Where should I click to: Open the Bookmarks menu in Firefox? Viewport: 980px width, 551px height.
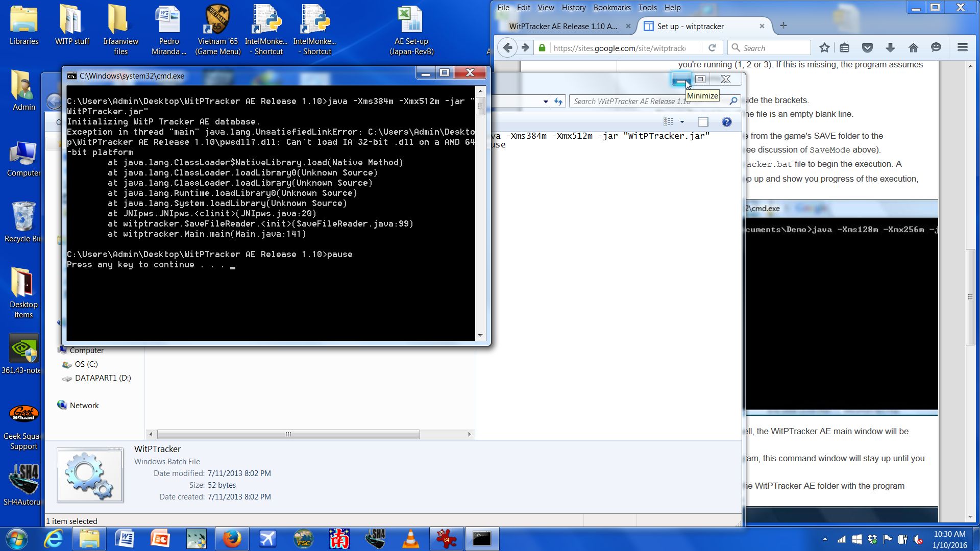tap(611, 8)
